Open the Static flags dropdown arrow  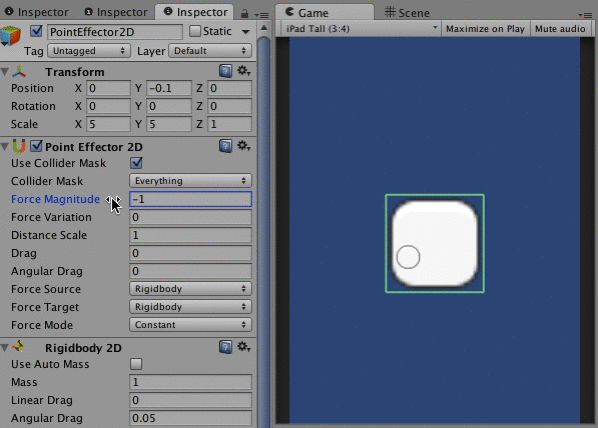click(246, 32)
